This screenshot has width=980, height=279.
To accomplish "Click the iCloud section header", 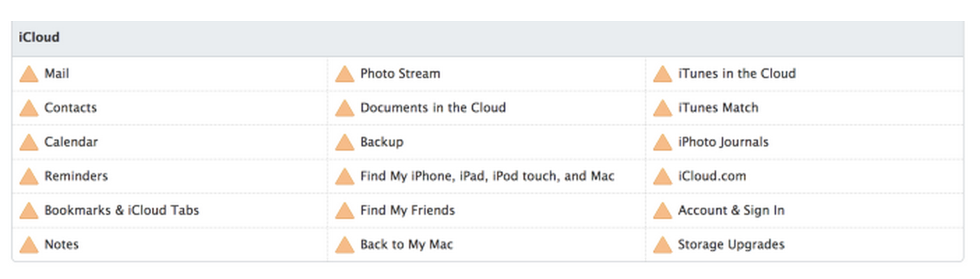I will (39, 38).
